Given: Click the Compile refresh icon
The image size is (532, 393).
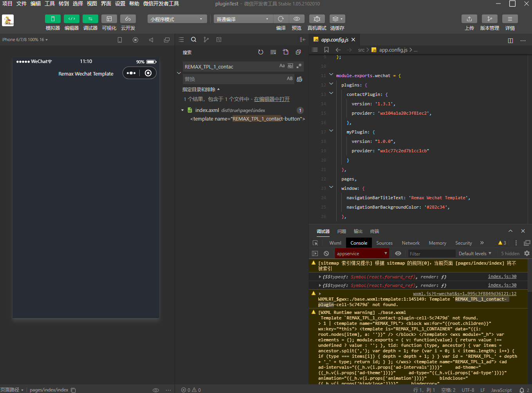Looking at the screenshot, I should [x=281, y=19].
